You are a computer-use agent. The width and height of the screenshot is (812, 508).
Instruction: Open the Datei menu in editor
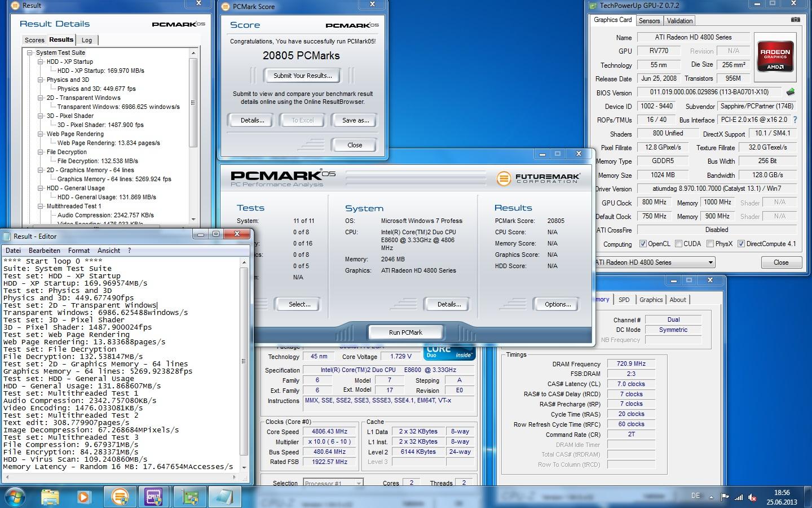pos(13,251)
